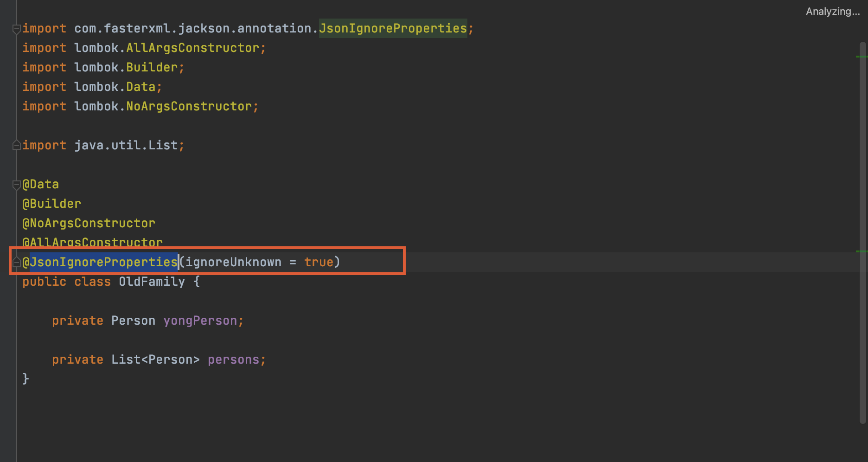The image size is (868, 462).
Task: Click the List<Person> type declaration
Action: [155, 359]
